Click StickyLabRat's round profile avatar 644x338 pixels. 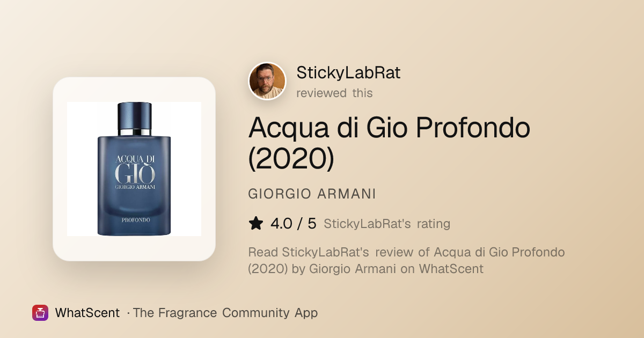[267, 81]
